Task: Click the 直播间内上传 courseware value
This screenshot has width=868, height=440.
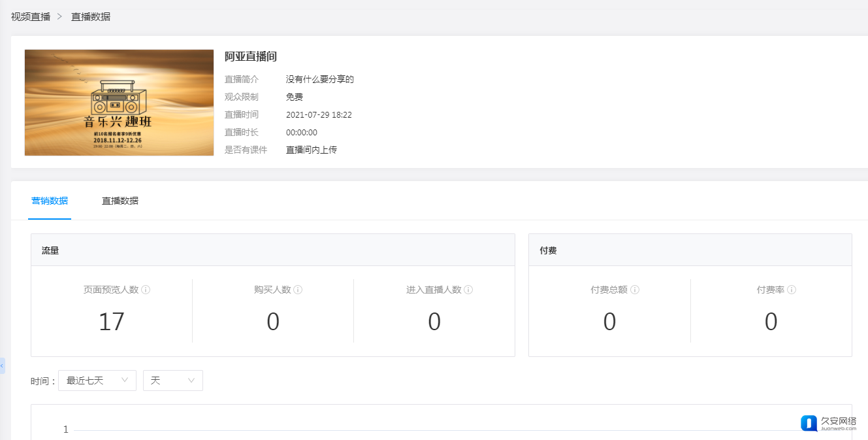Action: point(312,150)
